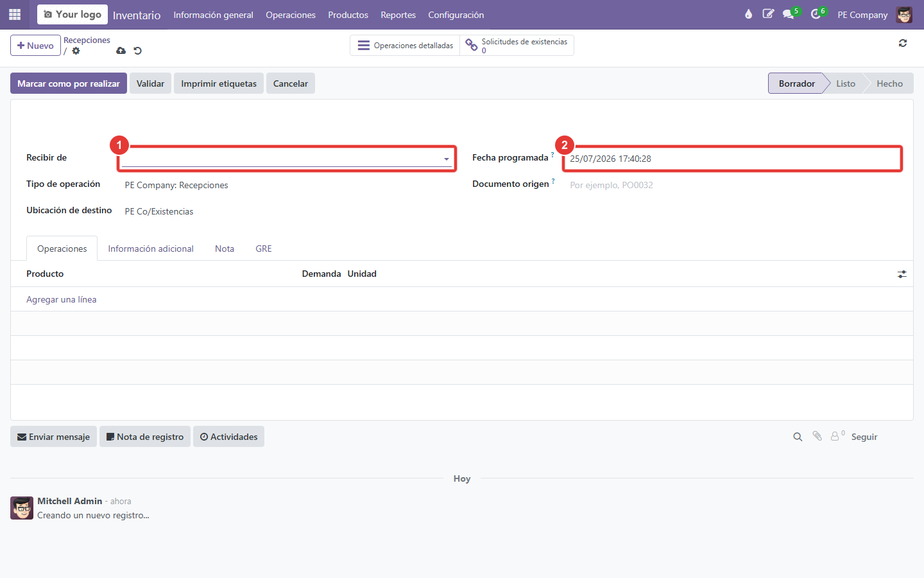This screenshot has height=578, width=924.
Task: Click the refresh icon at top right
Action: click(903, 43)
